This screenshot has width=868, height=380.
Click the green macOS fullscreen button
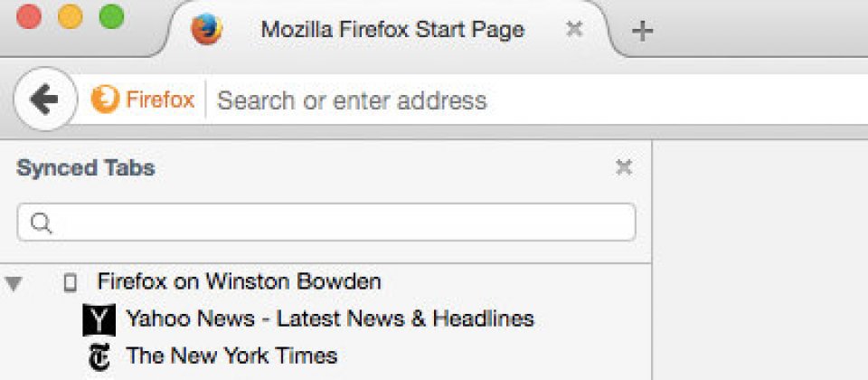coord(111,16)
